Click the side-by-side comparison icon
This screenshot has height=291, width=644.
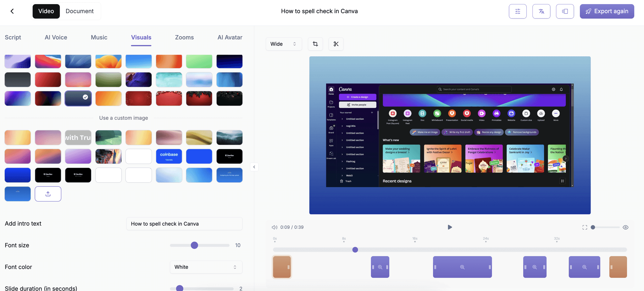click(565, 11)
